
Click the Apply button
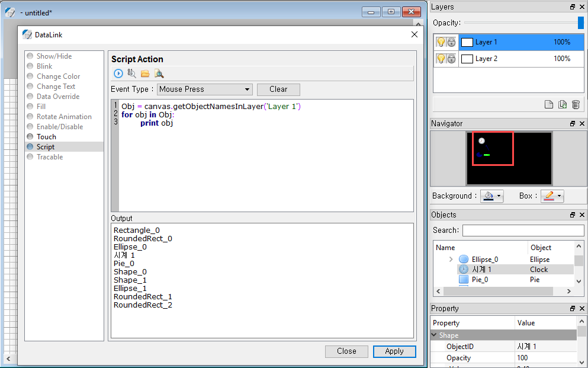[x=394, y=351]
